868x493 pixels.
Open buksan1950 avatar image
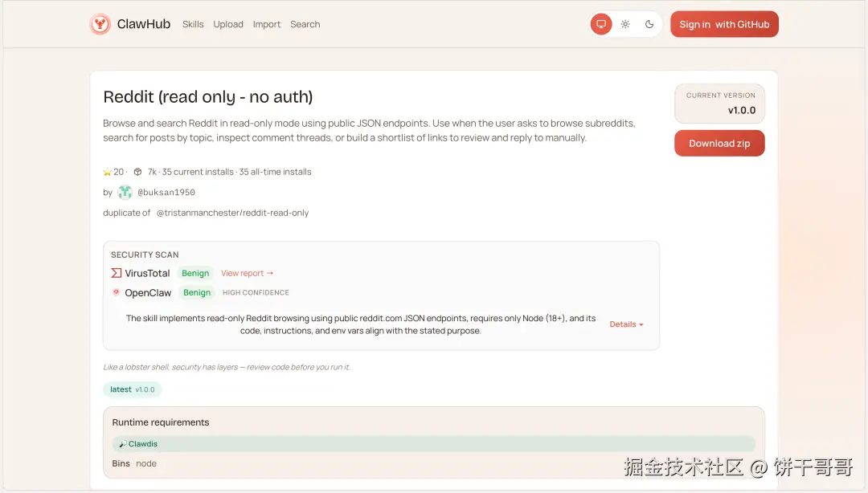pyautogui.click(x=125, y=192)
